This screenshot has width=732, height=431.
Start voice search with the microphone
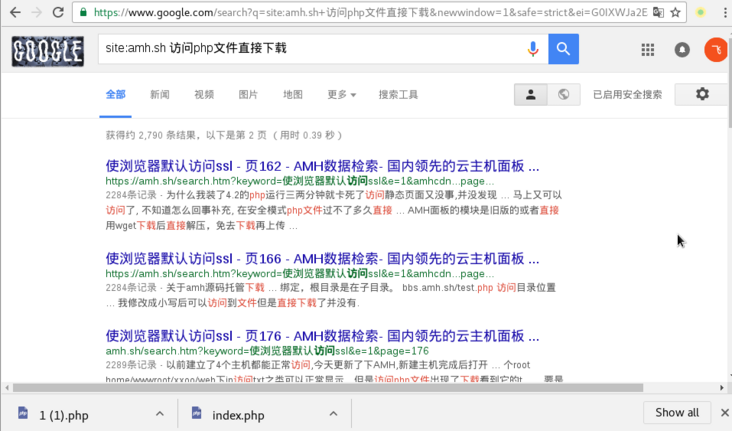click(533, 49)
